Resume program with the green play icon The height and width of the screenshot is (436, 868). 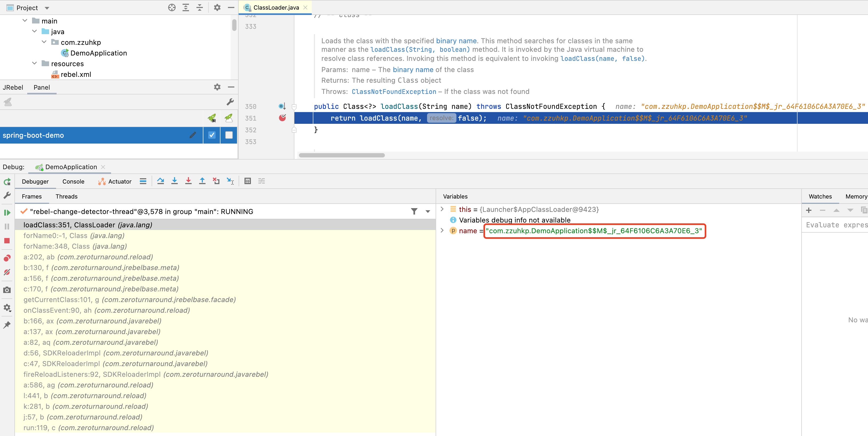coord(7,213)
